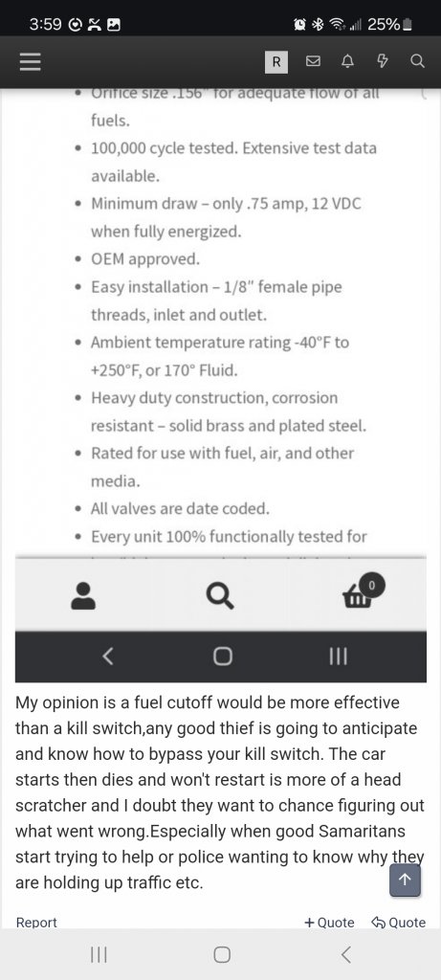The image size is (441, 980).
Task: Add post to multi-quote with +Quote
Action: coord(329,923)
